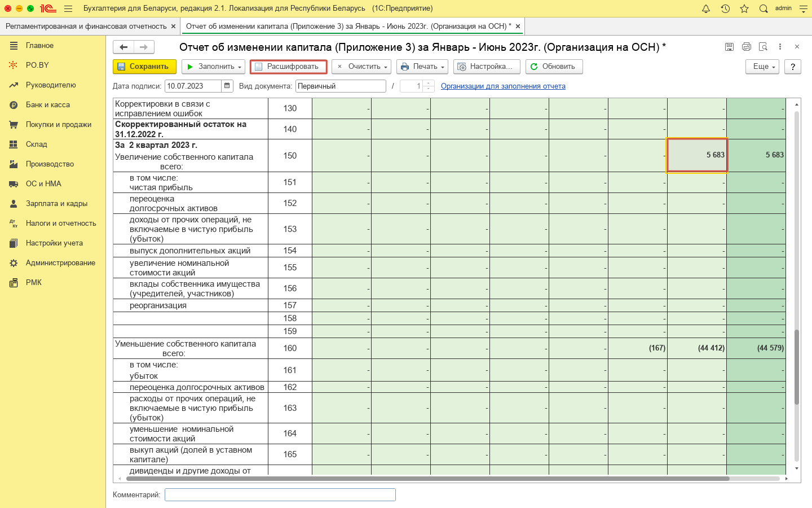Open Зарплата и кадры section in sidebar

tap(56, 204)
